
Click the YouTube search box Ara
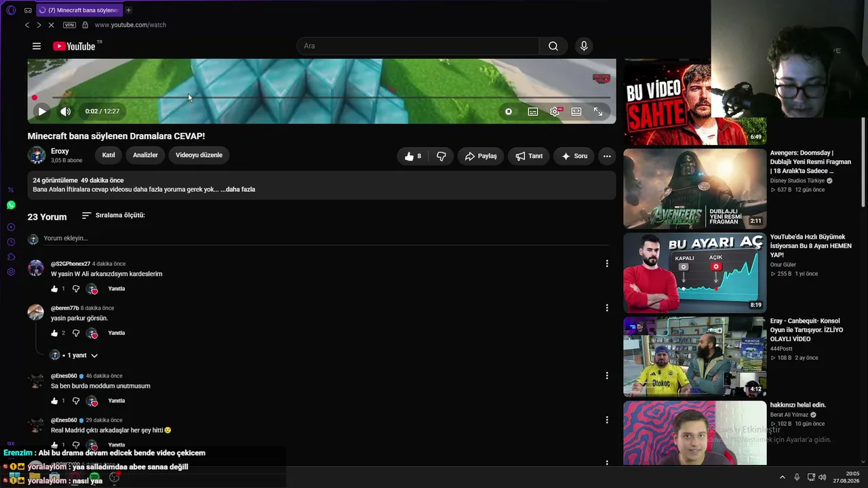click(x=418, y=46)
